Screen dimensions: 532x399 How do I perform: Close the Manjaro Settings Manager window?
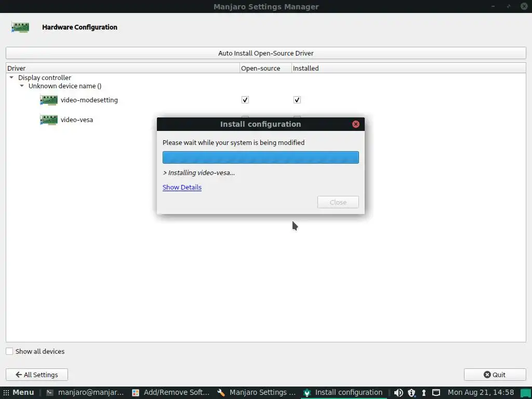click(x=524, y=6)
